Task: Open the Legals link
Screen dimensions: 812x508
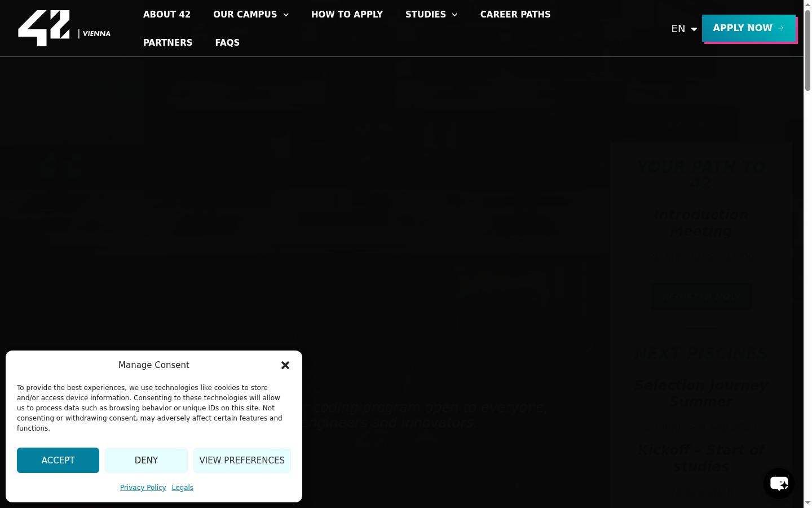Action: point(183,488)
